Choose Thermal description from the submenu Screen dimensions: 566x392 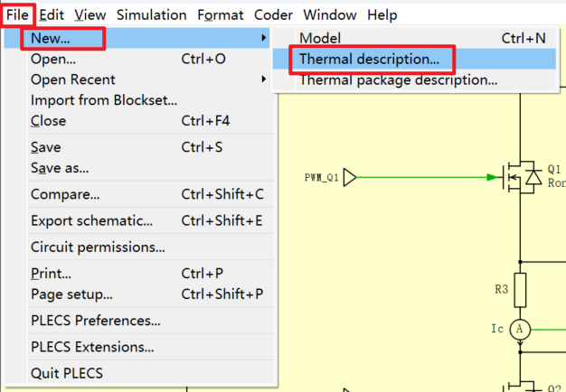tap(369, 60)
